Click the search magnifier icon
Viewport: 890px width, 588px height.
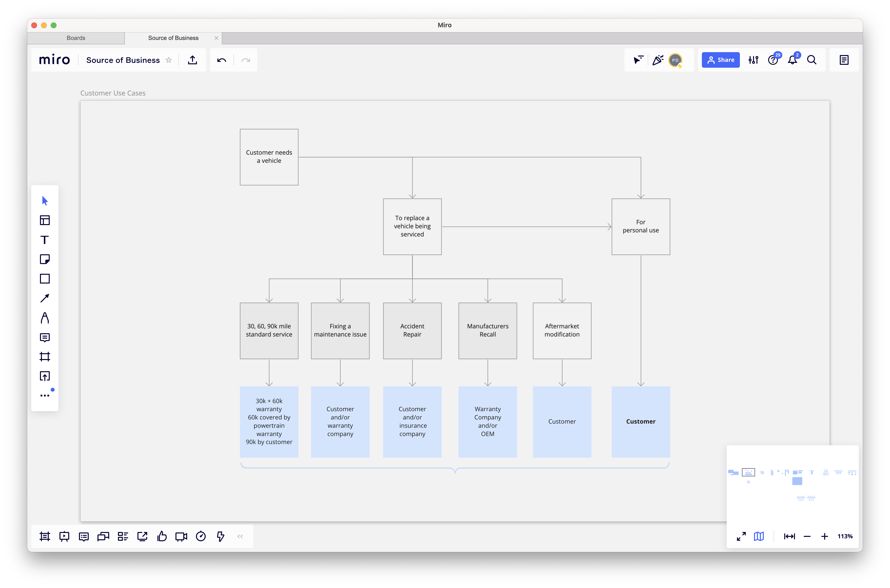coord(812,60)
